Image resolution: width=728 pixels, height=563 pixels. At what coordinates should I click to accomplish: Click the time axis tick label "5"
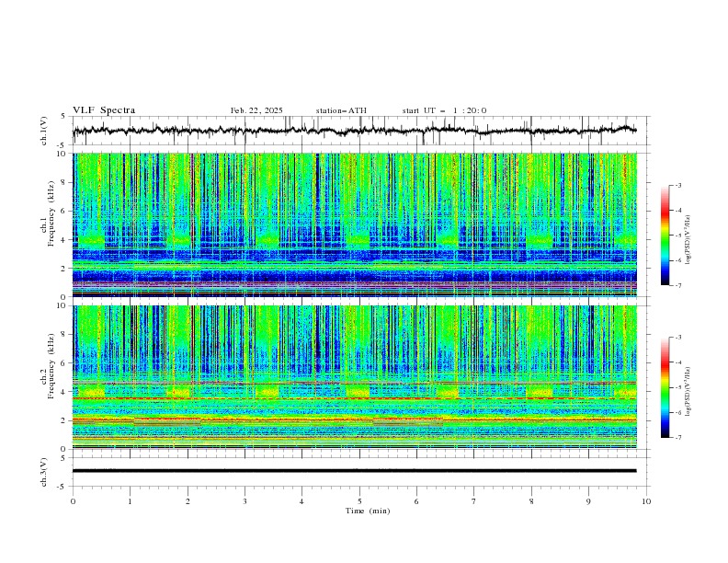pos(359,501)
